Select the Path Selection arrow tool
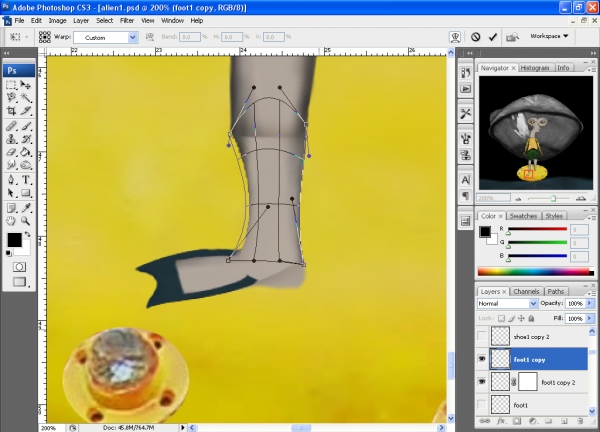600x432 pixels. [11, 193]
